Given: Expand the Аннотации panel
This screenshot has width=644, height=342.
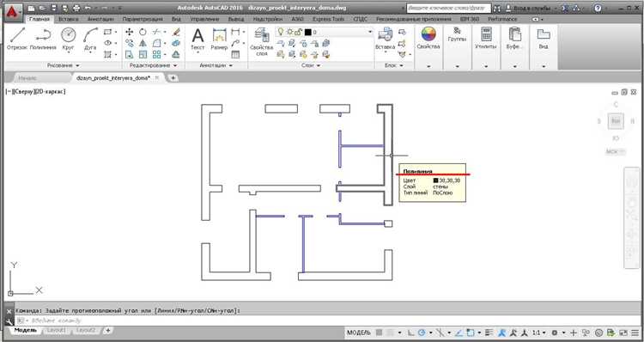Looking at the screenshot, I should point(216,65).
